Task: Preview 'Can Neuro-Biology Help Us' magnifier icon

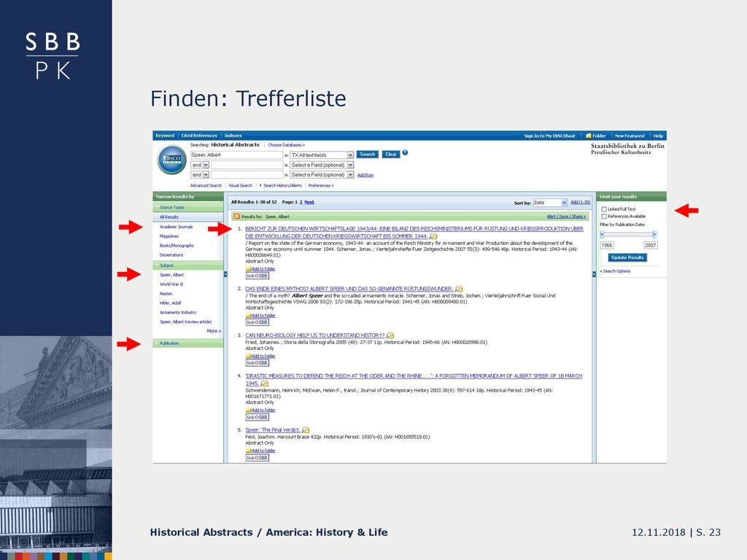Action: [x=390, y=335]
